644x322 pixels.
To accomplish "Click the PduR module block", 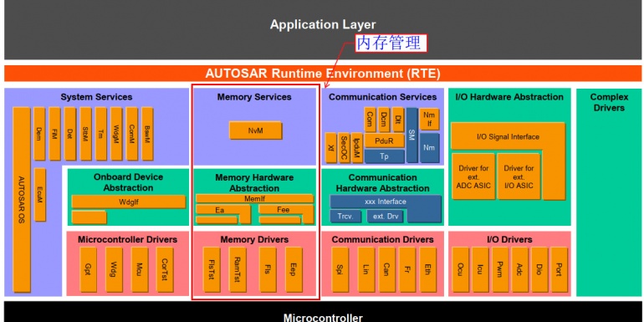I will [x=385, y=141].
